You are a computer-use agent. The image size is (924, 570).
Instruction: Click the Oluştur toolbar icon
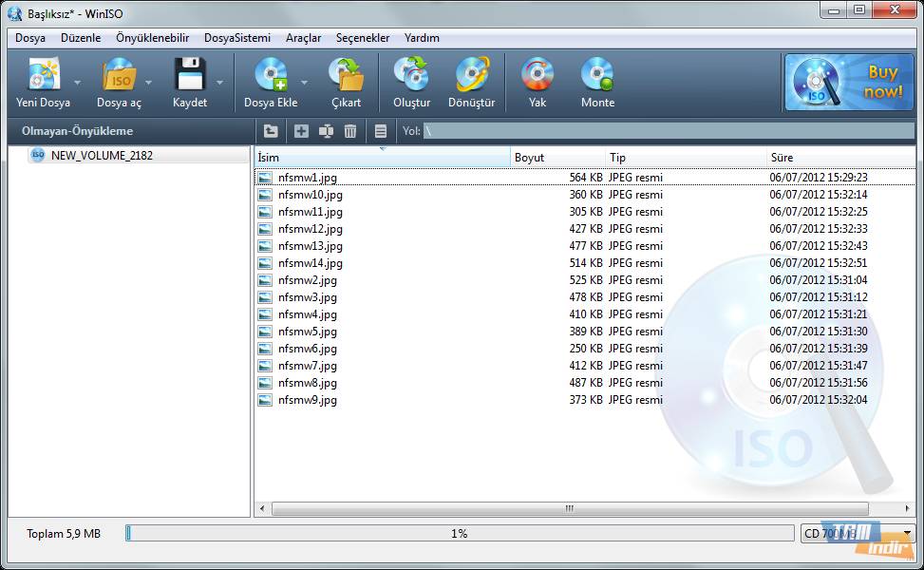point(411,76)
